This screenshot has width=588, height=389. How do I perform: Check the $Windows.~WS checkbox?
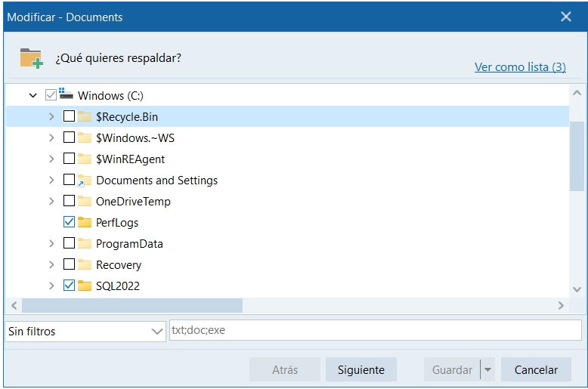(69, 138)
